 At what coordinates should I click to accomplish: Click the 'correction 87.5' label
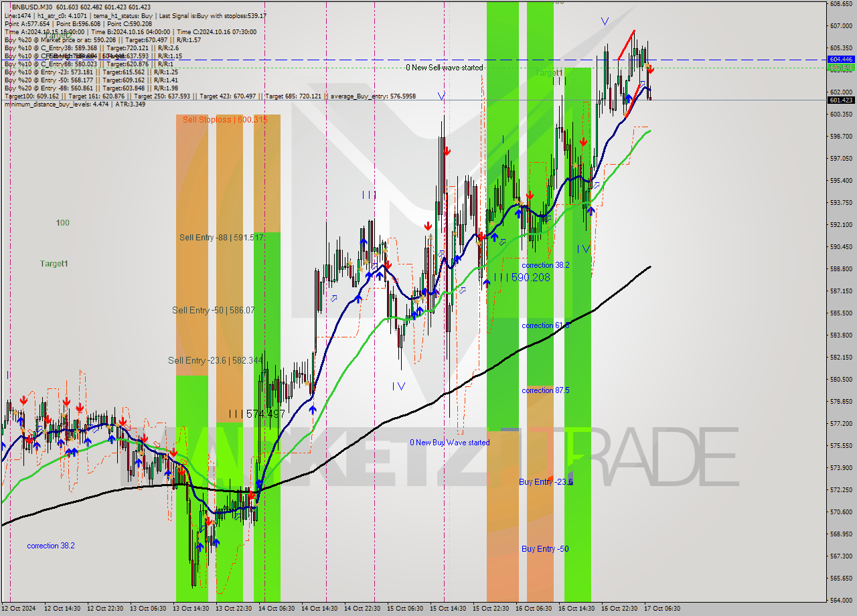[x=546, y=390]
